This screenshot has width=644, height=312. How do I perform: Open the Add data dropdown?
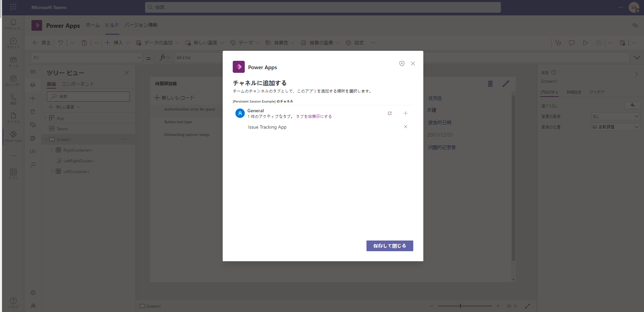pyautogui.click(x=157, y=43)
